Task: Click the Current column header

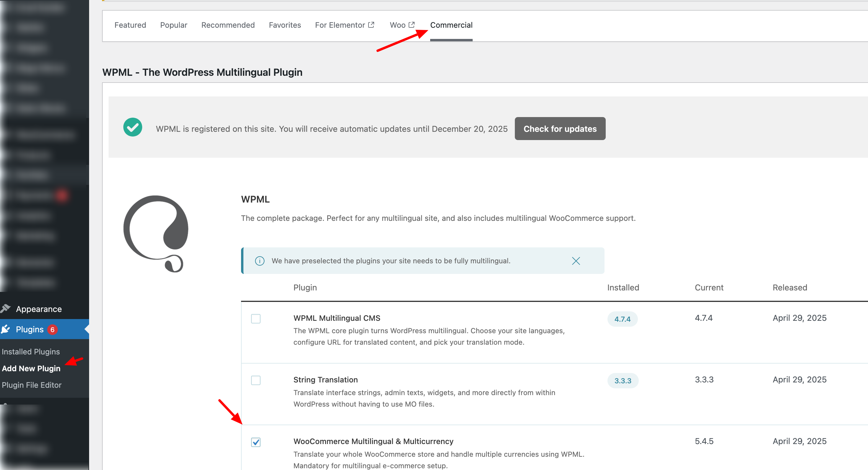Action: click(709, 287)
